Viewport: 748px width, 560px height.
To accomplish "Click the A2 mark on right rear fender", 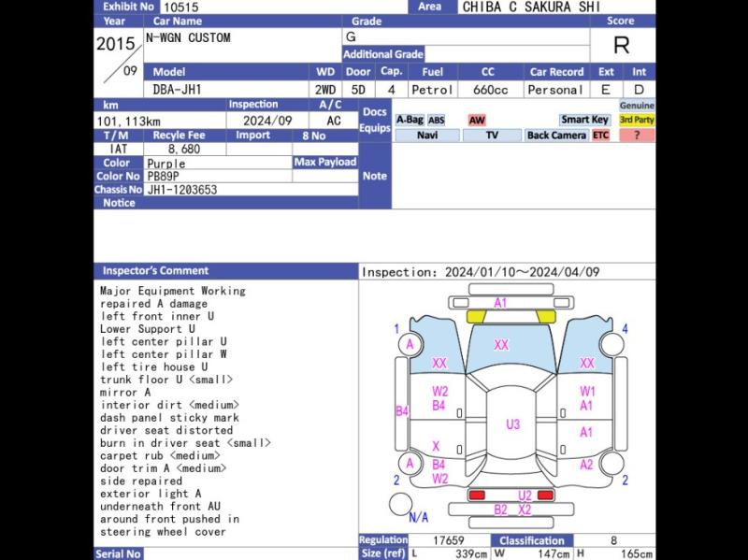I will 586,465.
